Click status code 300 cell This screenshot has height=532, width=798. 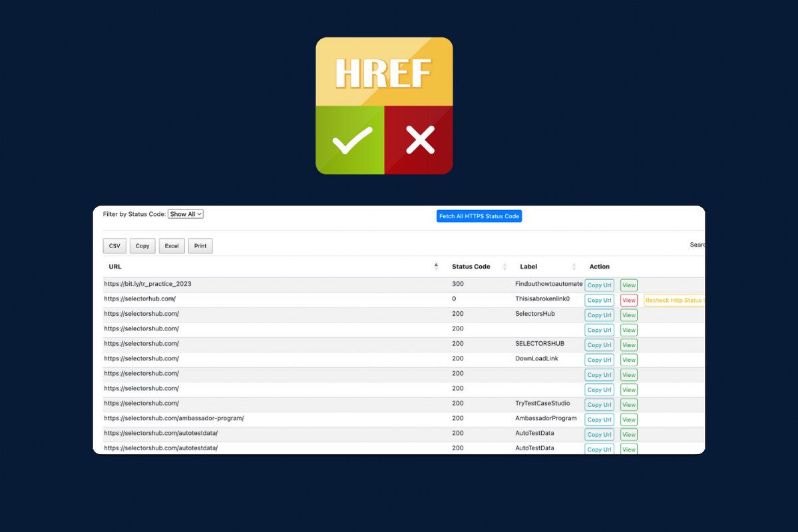457,284
